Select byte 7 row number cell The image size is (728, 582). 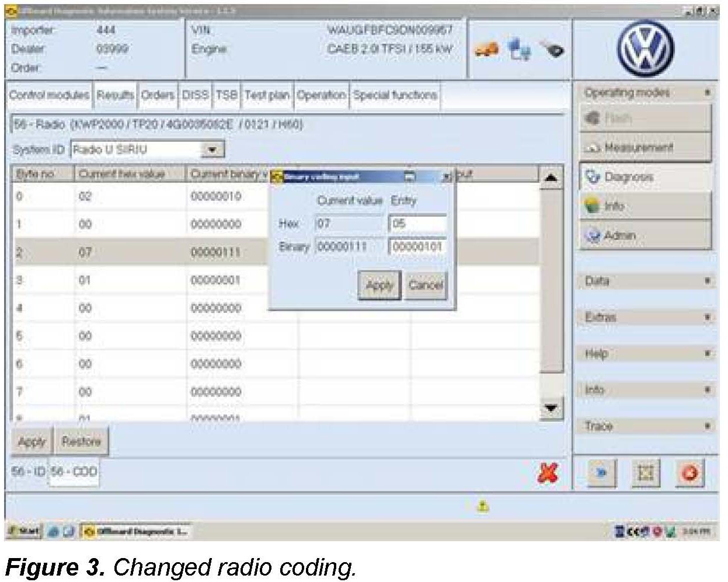point(19,392)
